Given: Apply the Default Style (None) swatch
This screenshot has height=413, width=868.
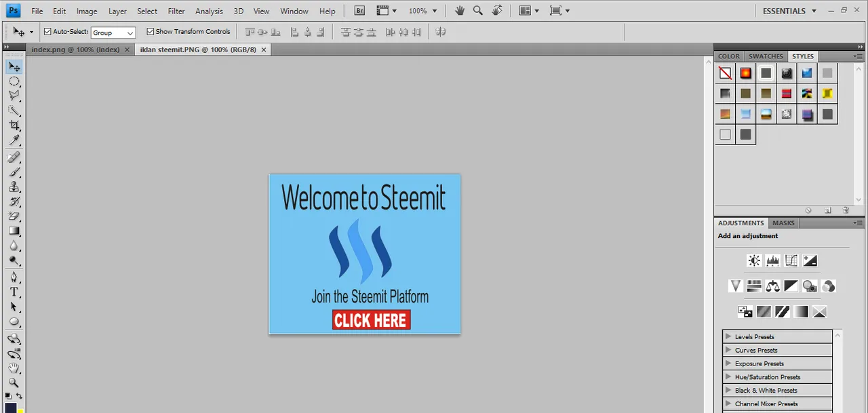Looking at the screenshot, I should coord(726,73).
